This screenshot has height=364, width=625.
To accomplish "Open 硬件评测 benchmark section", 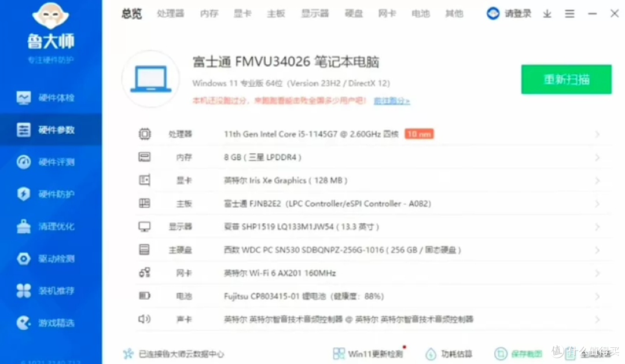I will tap(50, 162).
